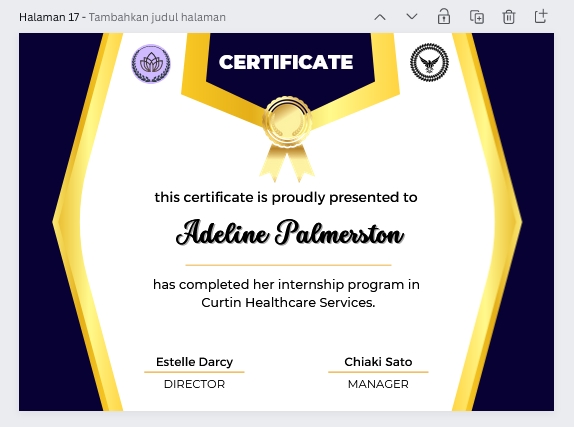
Task: Select the black eagle emblem logo
Action: coord(429,62)
